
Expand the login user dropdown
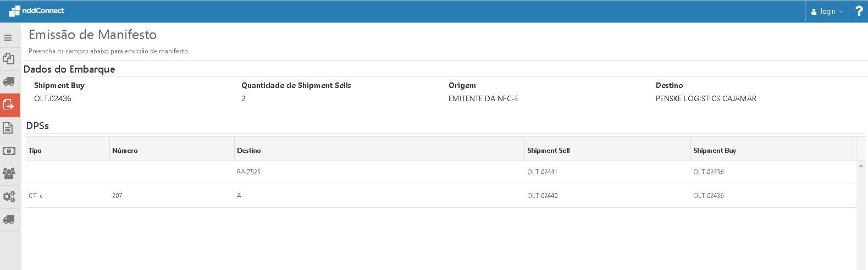tap(827, 12)
